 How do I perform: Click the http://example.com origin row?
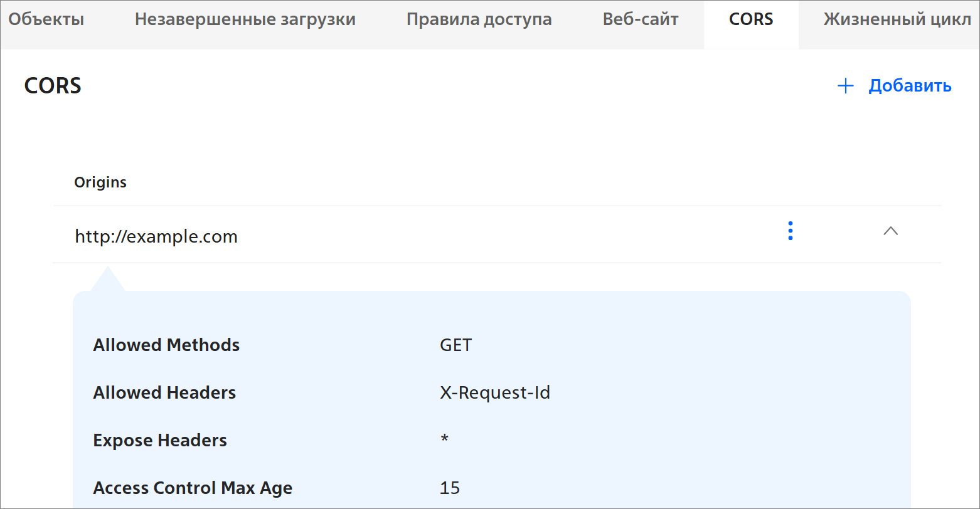pyautogui.click(x=497, y=234)
